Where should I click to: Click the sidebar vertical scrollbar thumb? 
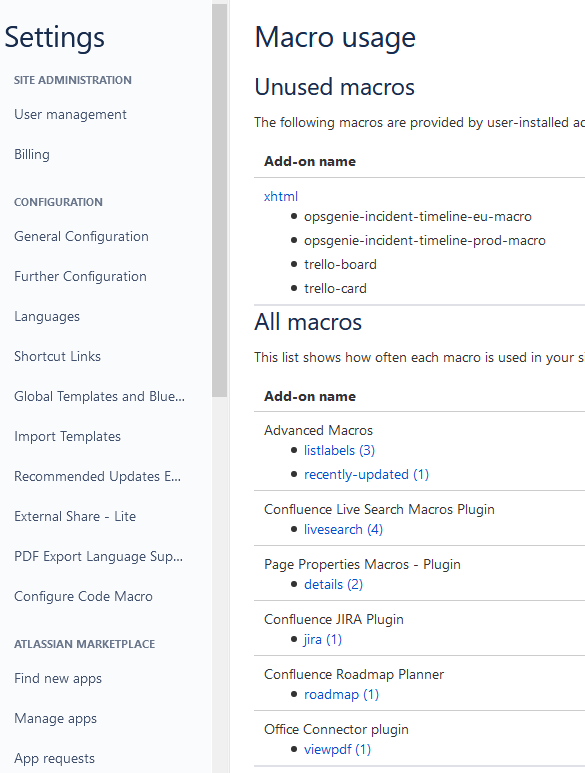coord(220,200)
